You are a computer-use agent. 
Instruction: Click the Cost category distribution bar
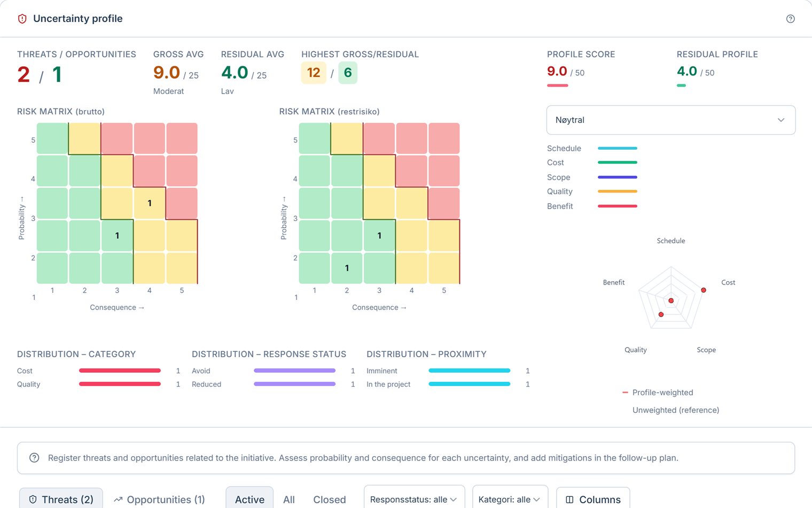(x=120, y=371)
